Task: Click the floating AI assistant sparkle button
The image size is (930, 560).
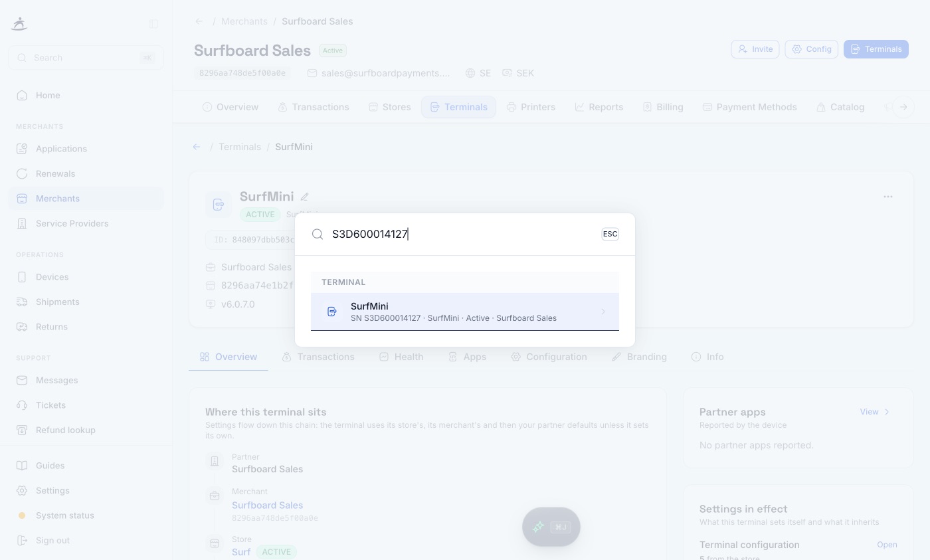Action: click(x=551, y=527)
